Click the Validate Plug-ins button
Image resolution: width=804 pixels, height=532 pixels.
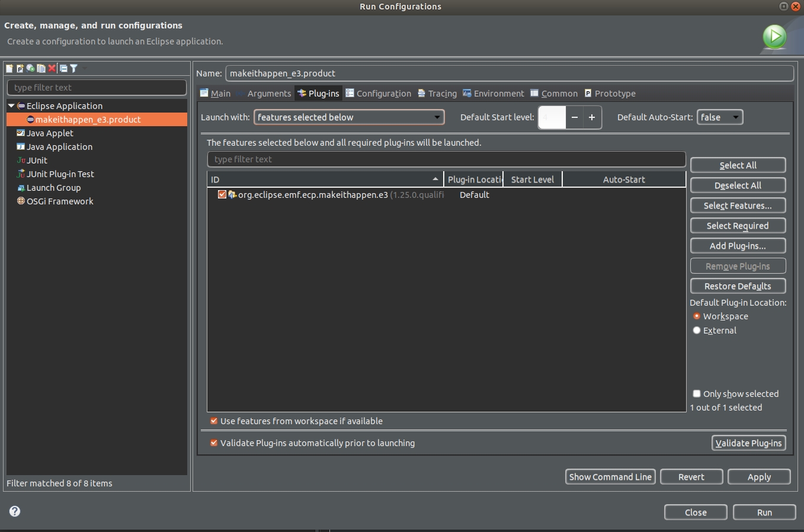(x=749, y=443)
